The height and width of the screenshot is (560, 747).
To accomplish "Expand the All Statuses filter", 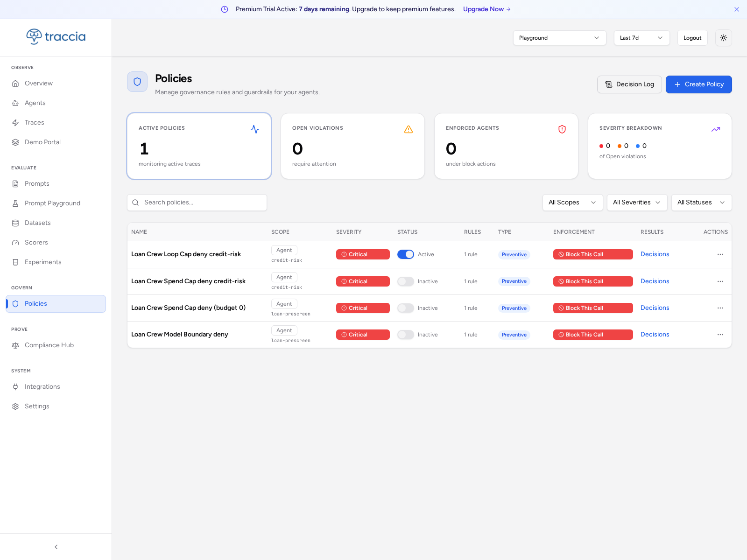I will (701, 203).
